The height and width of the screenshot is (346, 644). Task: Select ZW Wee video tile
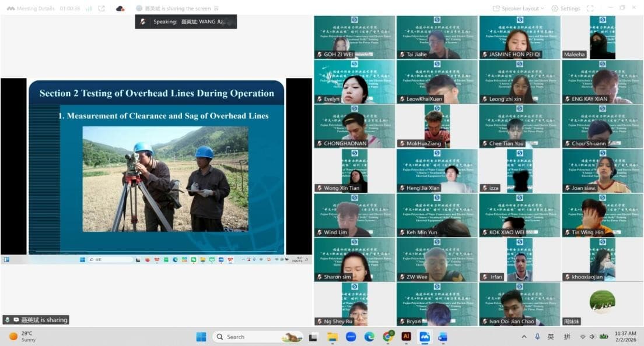(437, 260)
